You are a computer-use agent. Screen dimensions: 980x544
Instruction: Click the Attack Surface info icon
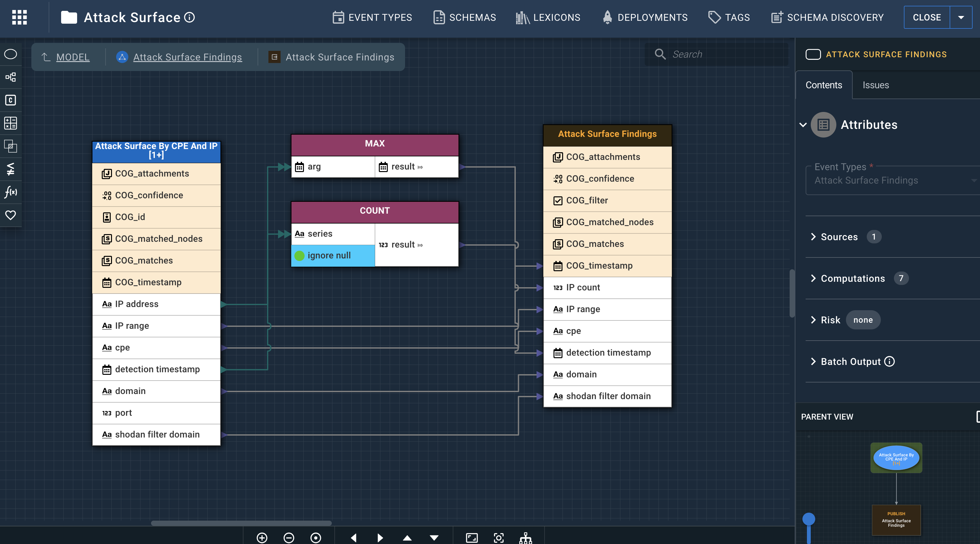(189, 18)
